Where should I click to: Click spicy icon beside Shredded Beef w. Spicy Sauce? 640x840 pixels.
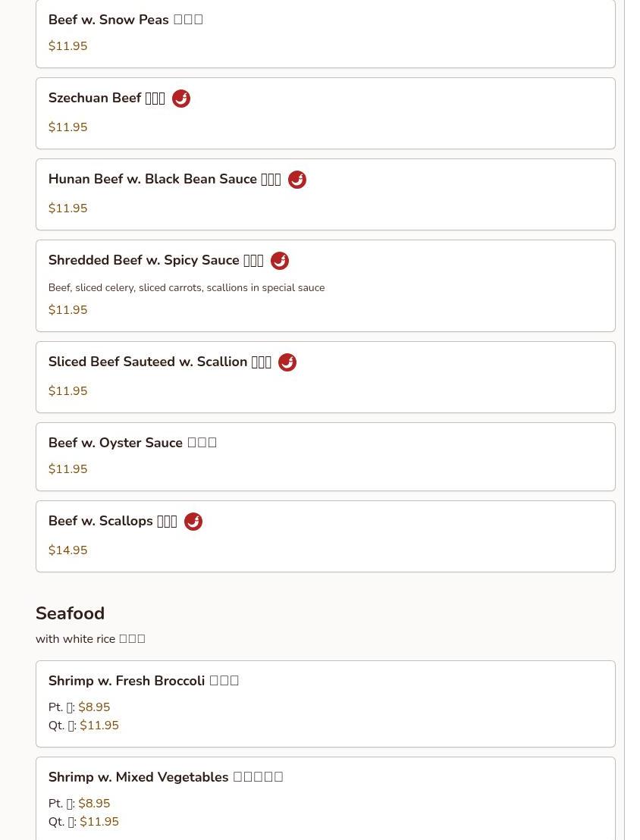pos(280,261)
